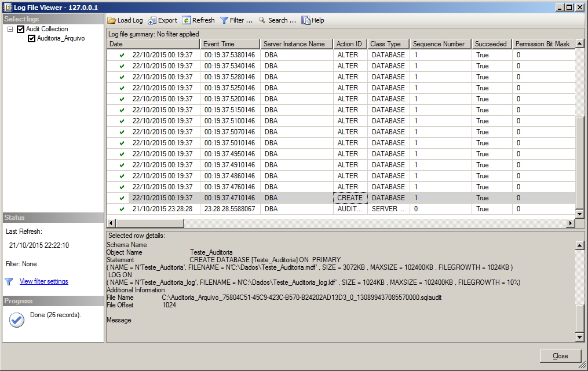Choose Refresh in the toolbar
This screenshot has width=588, height=371.
[x=198, y=20]
